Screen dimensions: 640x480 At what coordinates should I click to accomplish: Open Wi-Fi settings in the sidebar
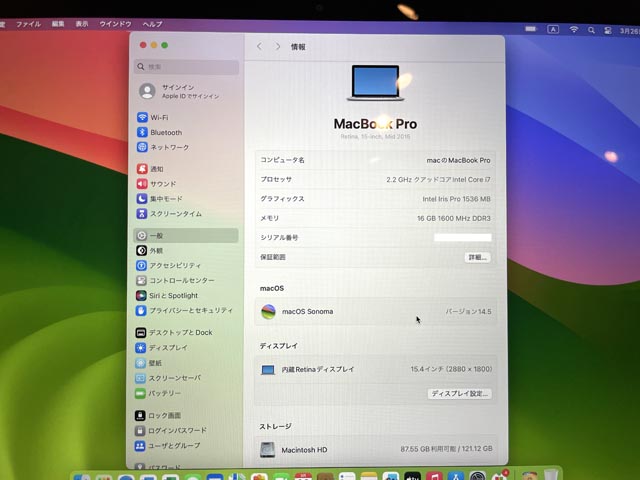159,117
